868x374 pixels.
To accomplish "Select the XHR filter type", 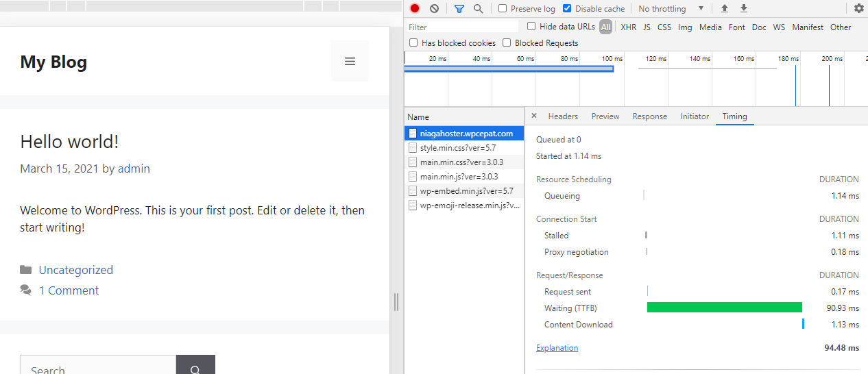I will [x=628, y=27].
